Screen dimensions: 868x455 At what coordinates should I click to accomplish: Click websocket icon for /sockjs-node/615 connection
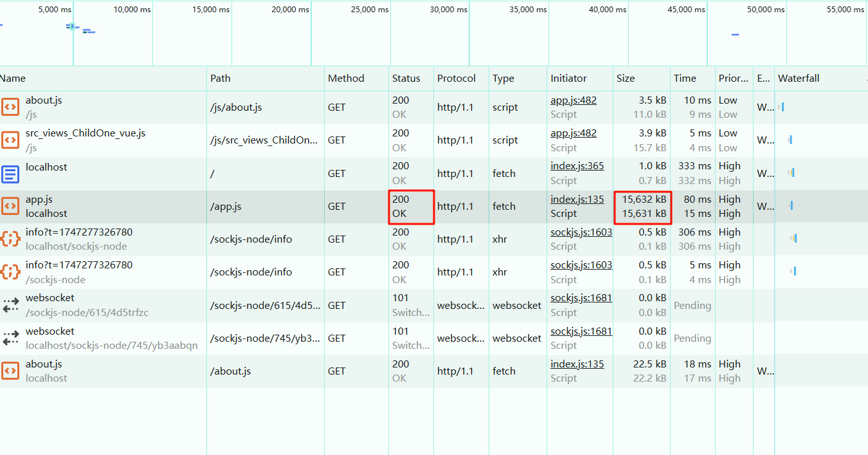coord(10,305)
